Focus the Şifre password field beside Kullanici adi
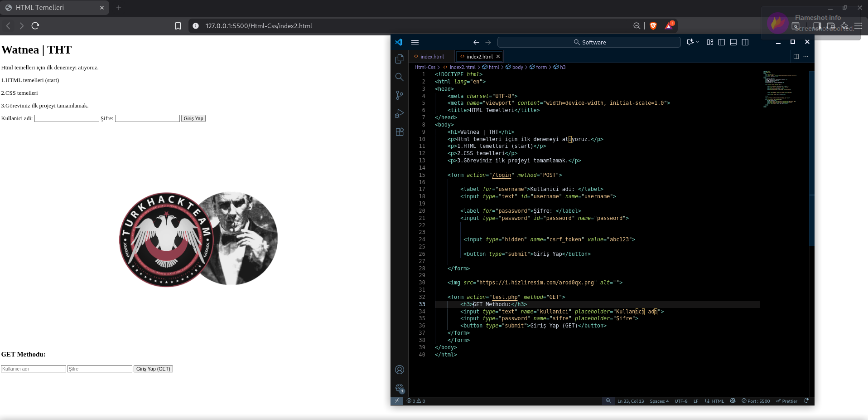This screenshot has height=420, width=868. (x=147, y=118)
